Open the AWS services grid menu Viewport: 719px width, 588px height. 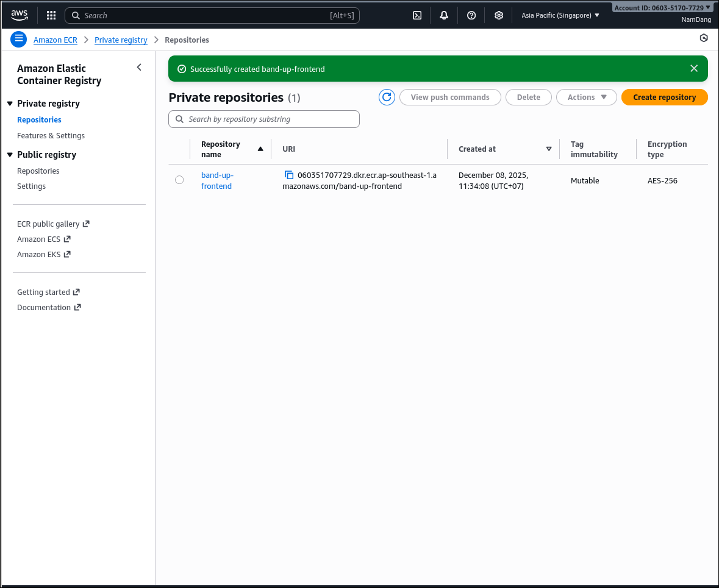pos(51,15)
